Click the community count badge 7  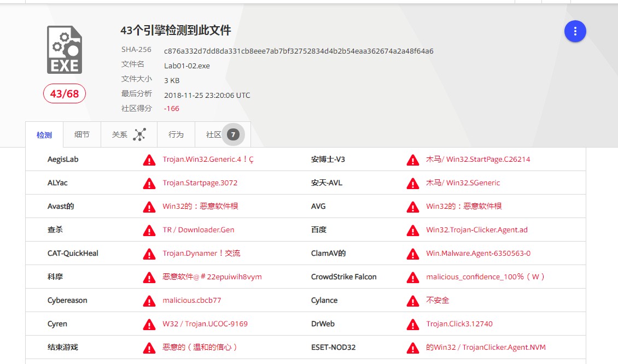tap(234, 135)
